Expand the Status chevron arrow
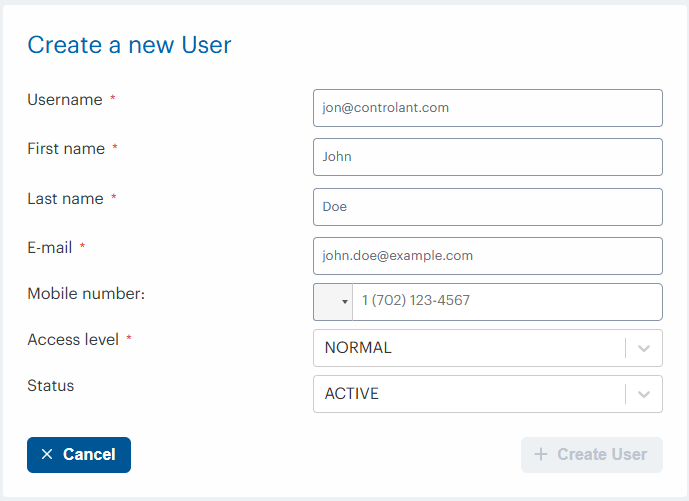The height and width of the screenshot is (501, 689). [644, 394]
